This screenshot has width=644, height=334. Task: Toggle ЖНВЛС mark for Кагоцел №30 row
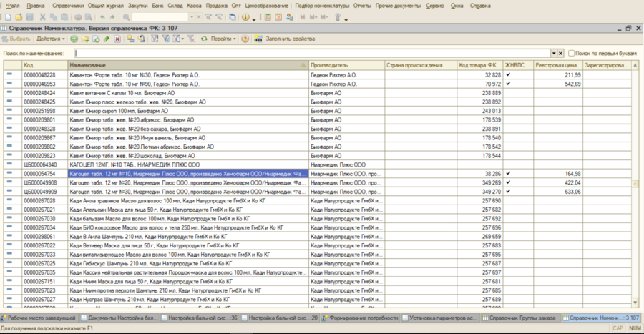508,192
